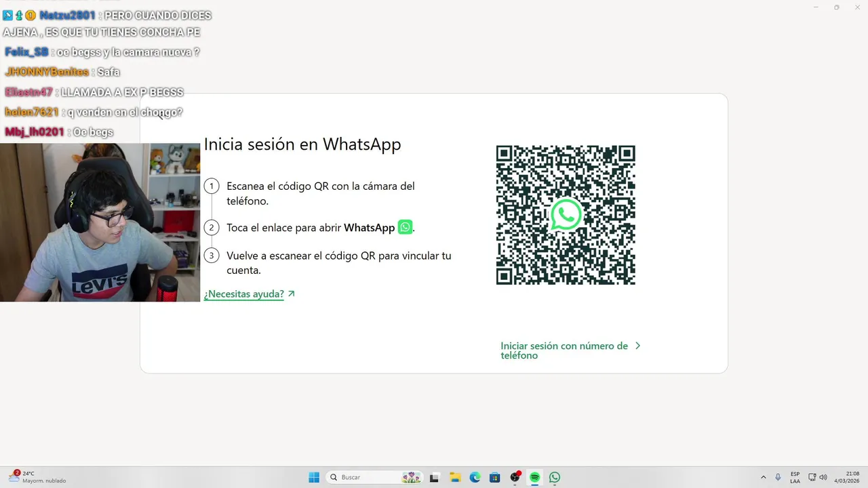Click the chevron next to phone number login
Screen dimensions: 868x488
[x=637, y=346]
